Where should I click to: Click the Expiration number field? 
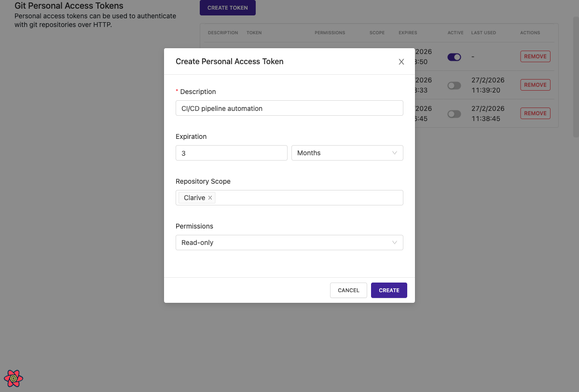[x=231, y=153]
